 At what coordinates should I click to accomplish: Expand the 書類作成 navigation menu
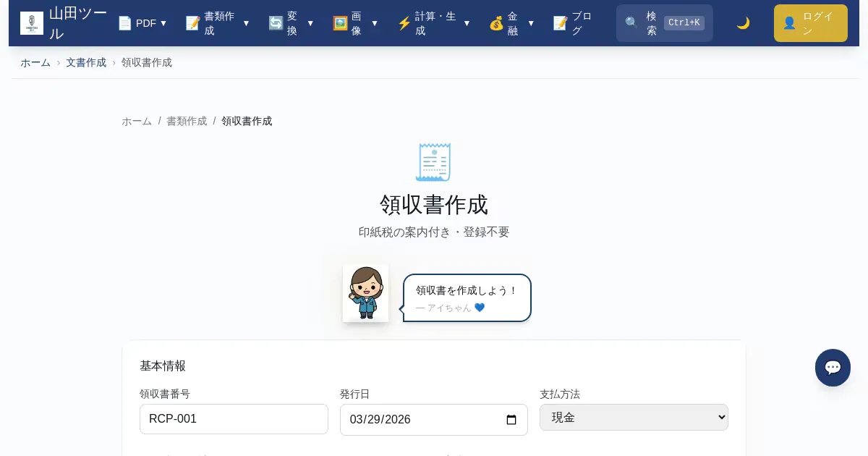coord(218,23)
